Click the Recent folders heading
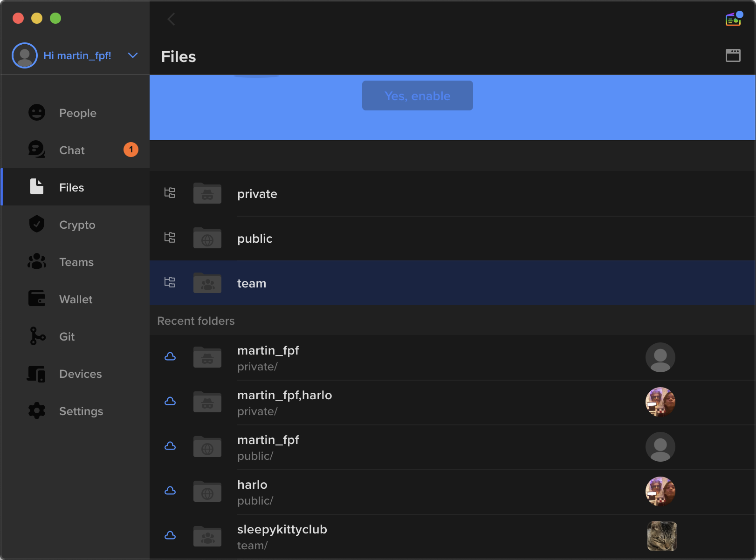This screenshot has width=756, height=560. point(196,321)
